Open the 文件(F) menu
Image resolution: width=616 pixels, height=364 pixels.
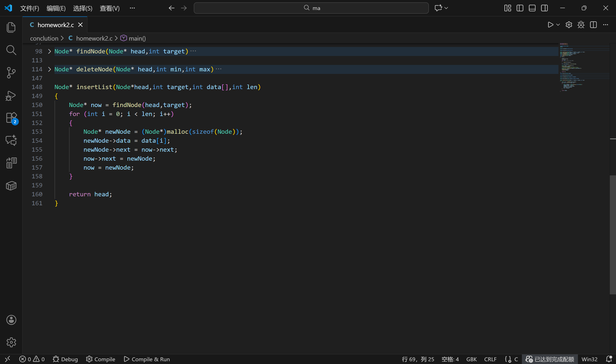(x=30, y=8)
